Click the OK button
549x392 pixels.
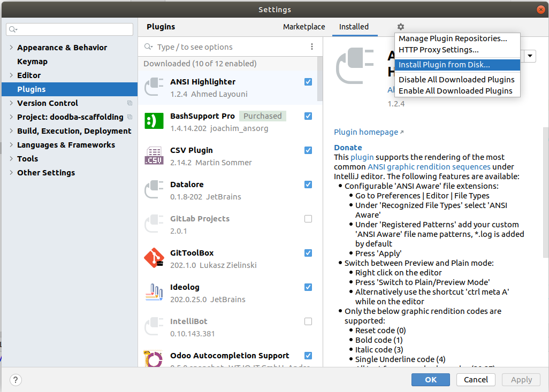[431, 380]
